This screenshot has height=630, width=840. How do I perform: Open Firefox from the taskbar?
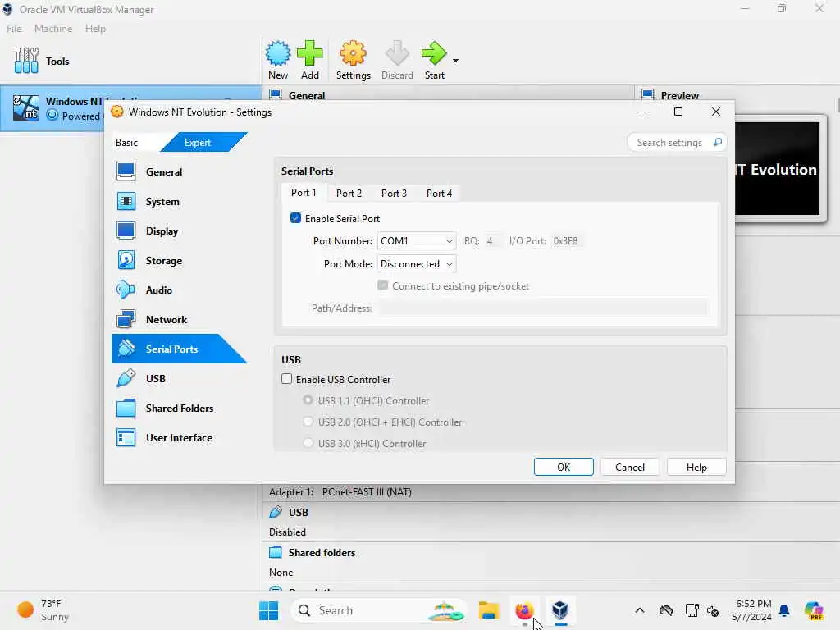click(524, 610)
